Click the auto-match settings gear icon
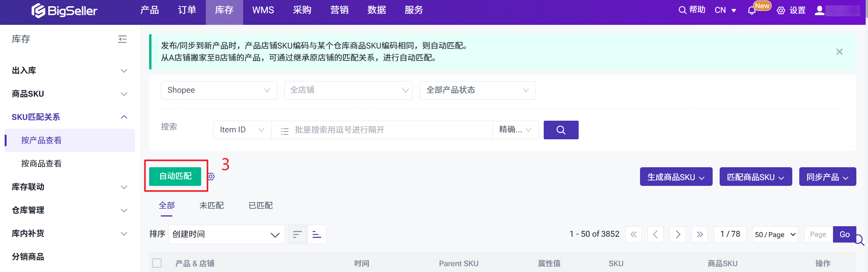 211,177
